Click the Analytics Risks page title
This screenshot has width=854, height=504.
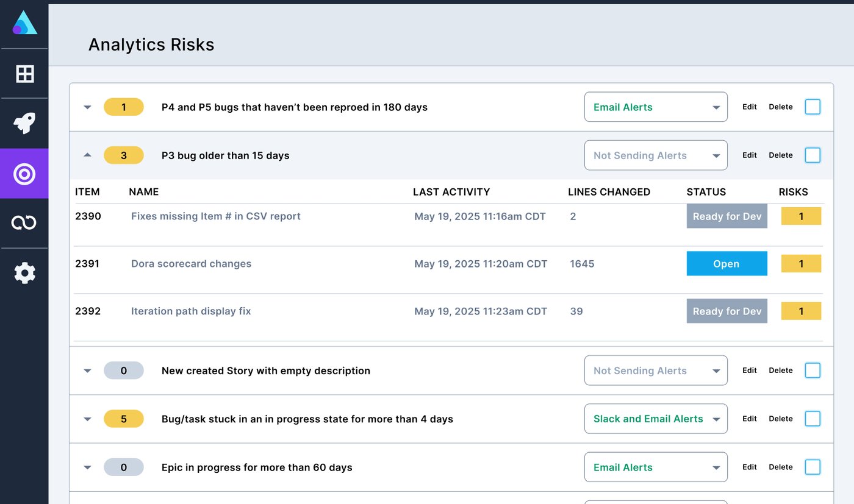point(151,44)
